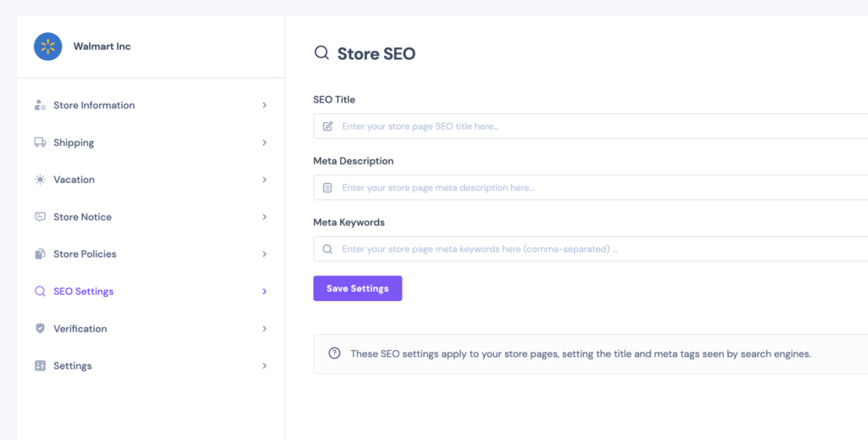Image resolution: width=868 pixels, height=440 pixels.
Task: Expand the Vacation row arrow
Action: point(264,180)
